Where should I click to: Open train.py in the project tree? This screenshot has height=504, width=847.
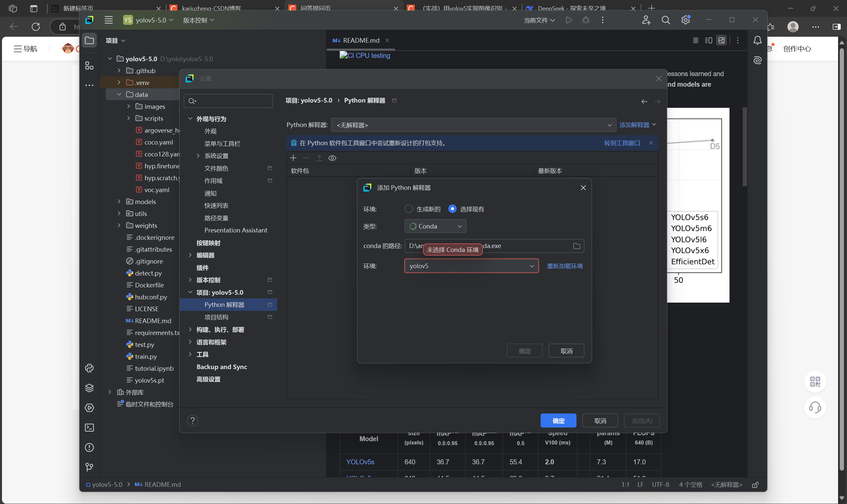tap(146, 357)
